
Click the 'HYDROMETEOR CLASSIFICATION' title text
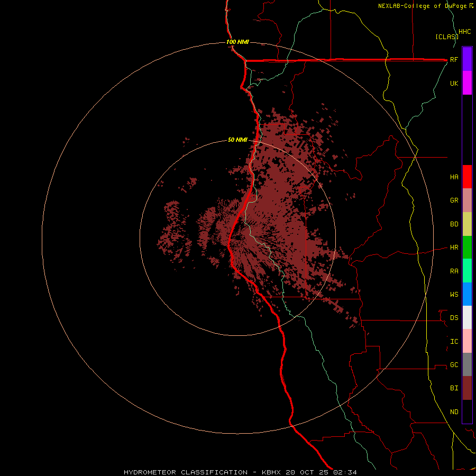pos(186,472)
